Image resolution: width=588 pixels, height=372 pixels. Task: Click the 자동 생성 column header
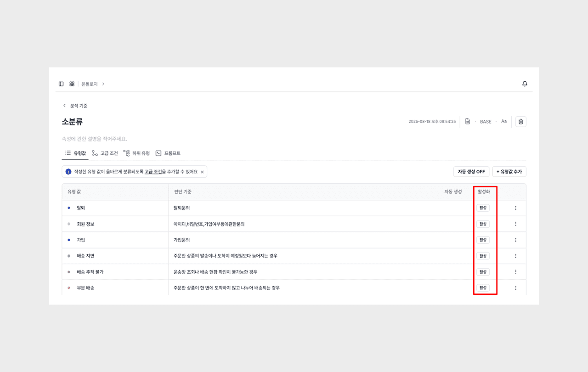click(453, 192)
